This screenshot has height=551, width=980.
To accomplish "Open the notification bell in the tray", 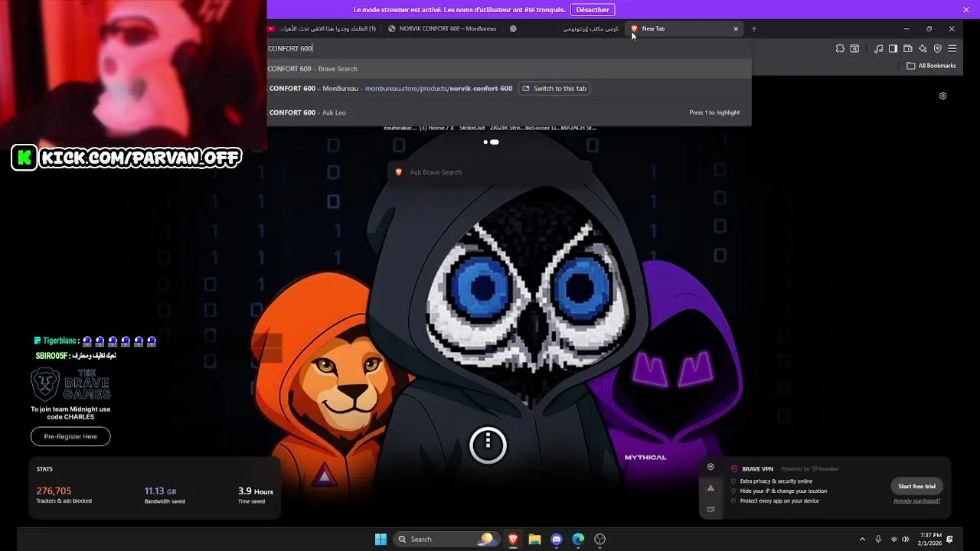I will coord(949,539).
